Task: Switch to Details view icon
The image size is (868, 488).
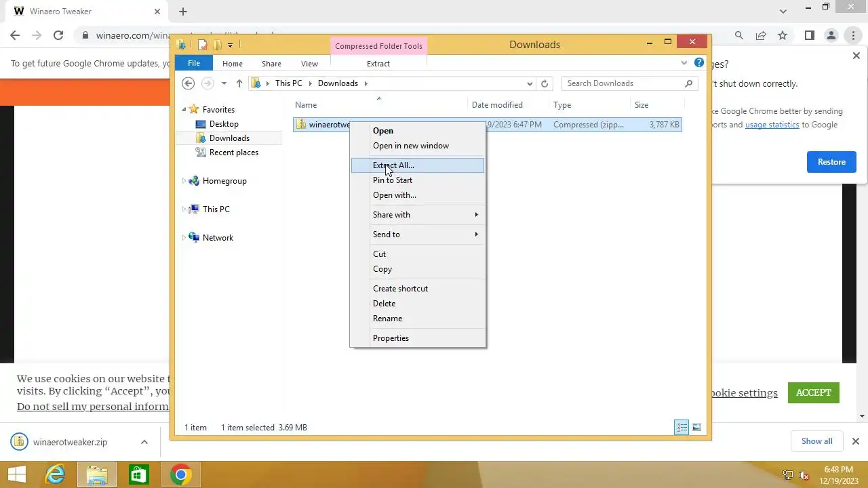Action: point(682,428)
